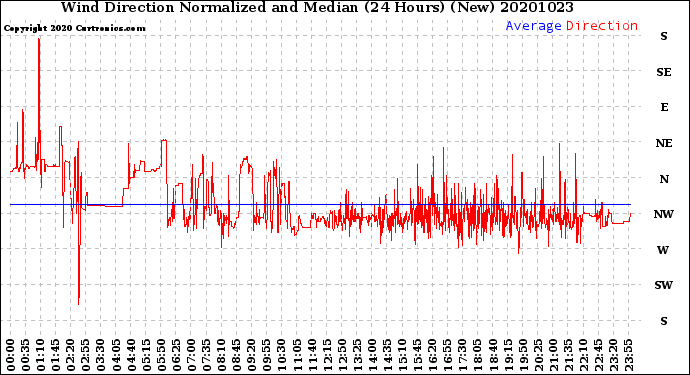Click the 11:40 time label
The image size is (690, 375).
click(x=312, y=355)
